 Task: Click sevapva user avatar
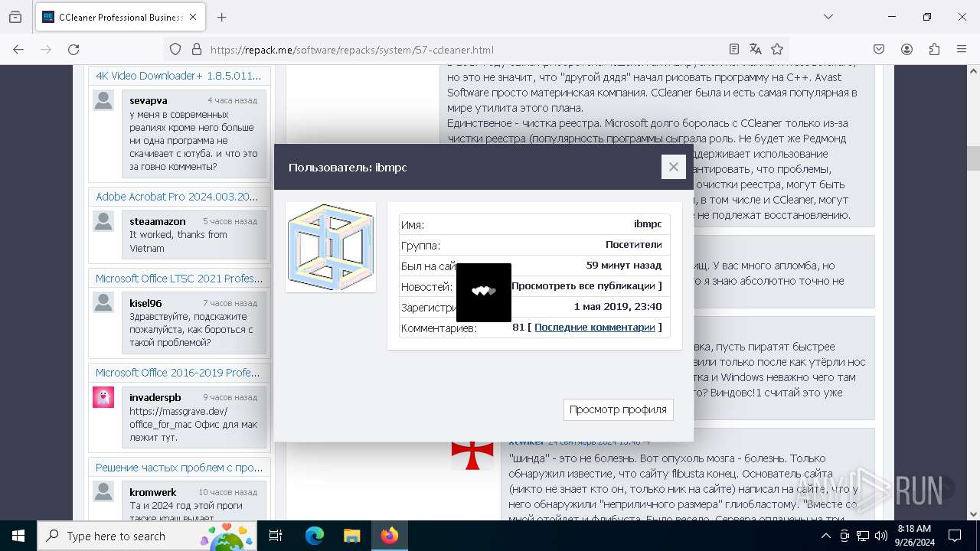click(103, 100)
